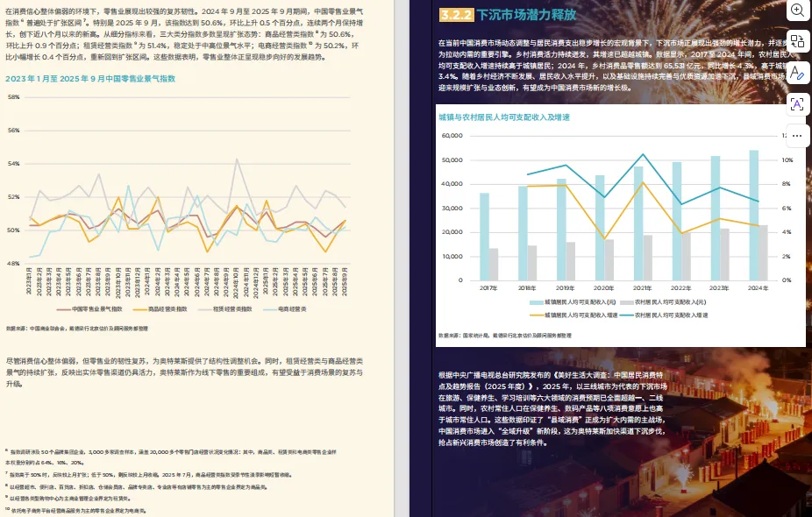Click the 2% right-axis label
This screenshot has height=517, width=812.
(786, 256)
